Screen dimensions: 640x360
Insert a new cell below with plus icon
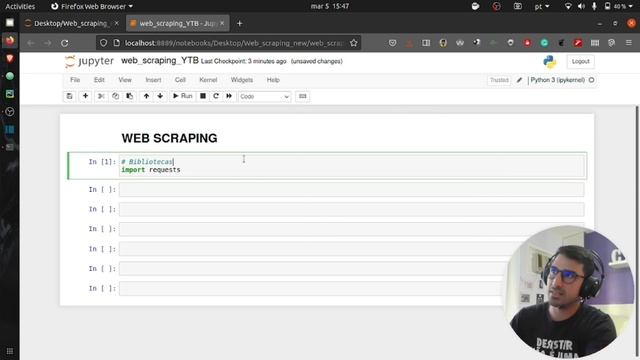85,96
